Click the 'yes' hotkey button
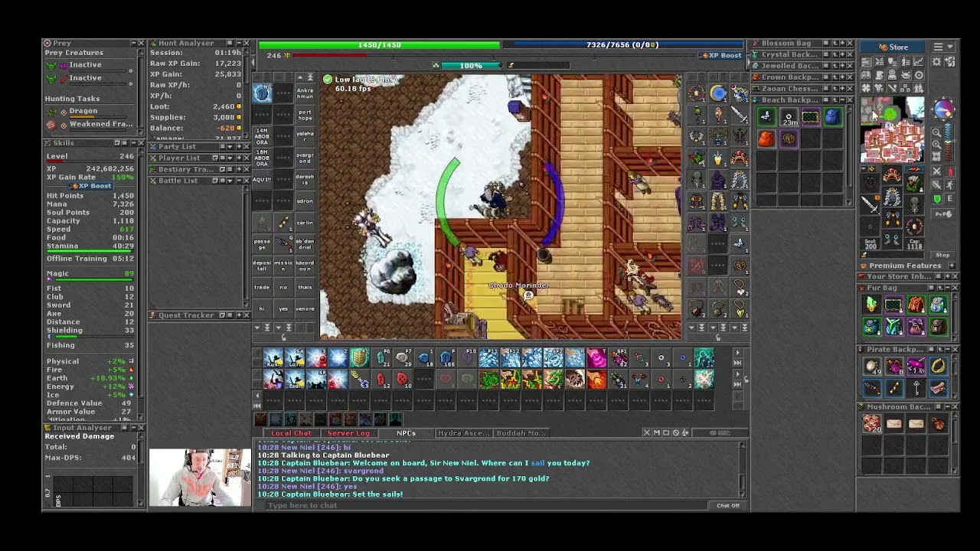Viewport: 980px width, 551px height. pyautogui.click(x=283, y=308)
